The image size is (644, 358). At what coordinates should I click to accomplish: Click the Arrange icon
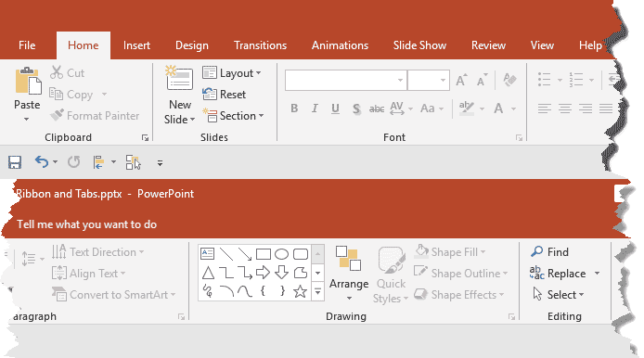click(348, 259)
